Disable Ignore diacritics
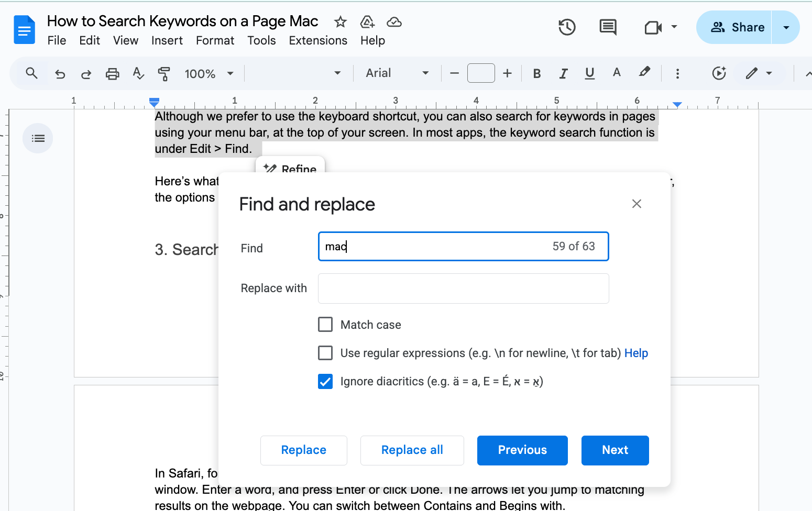Screen dimensions: 812x511 tap(325, 381)
